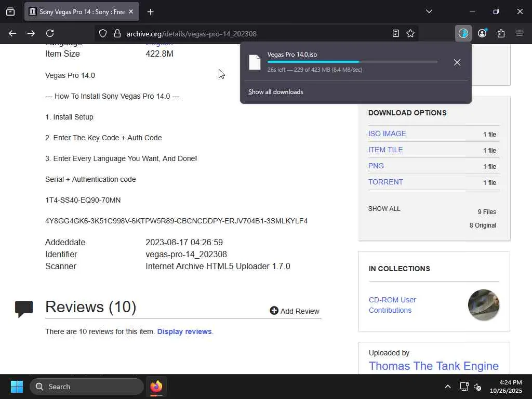Show site security lock information
This screenshot has height=399, width=532.
click(x=117, y=33)
